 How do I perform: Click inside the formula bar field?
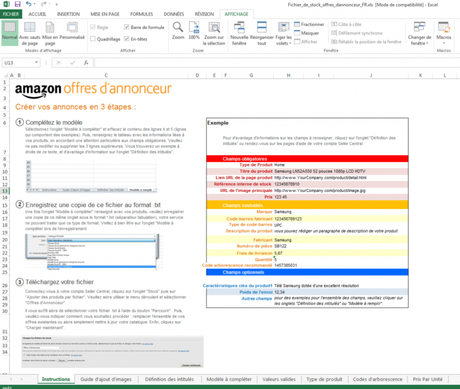click(277, 63)
